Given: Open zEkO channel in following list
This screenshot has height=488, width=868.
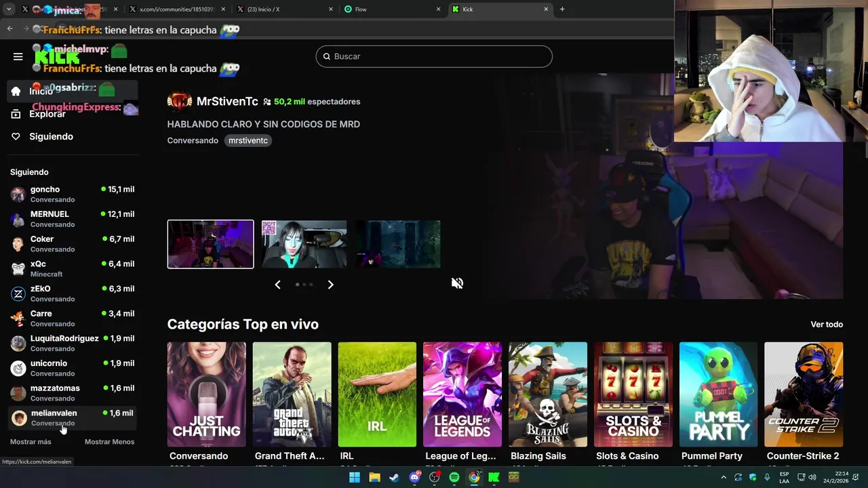Looking at the screenshot, I should tap(72, 293).
